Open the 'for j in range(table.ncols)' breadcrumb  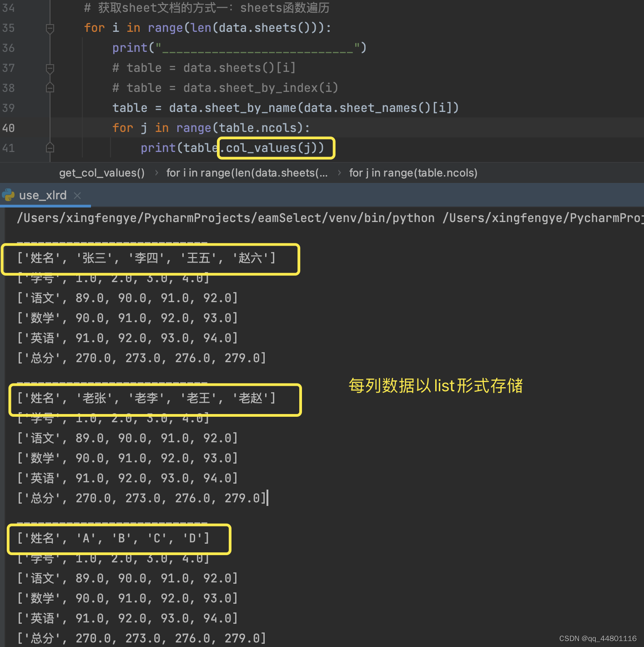pyautogui.click(x=413, y=173)
